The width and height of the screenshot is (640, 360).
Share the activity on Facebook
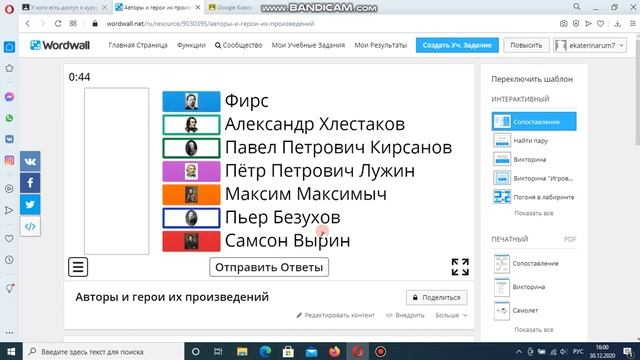(30, 182)
